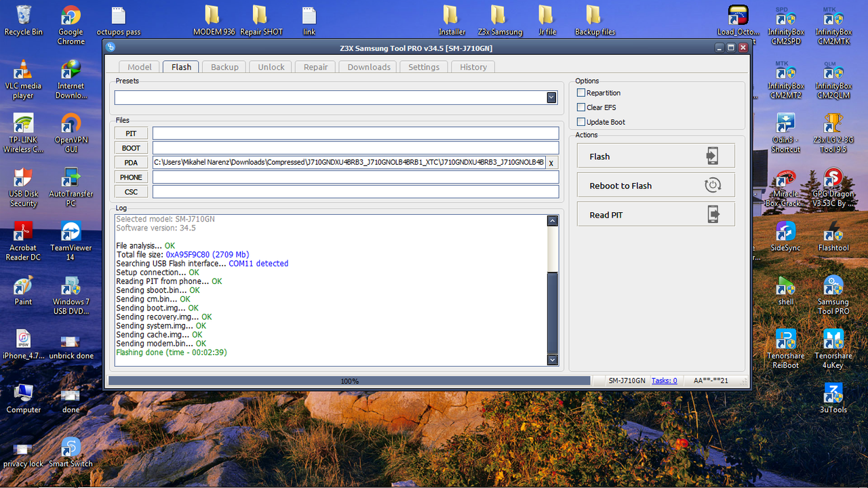Image resolution: width=868 pixels, height=488 pixels.
Task: Open the Repair SHOT folder
Action: (260, 20)
